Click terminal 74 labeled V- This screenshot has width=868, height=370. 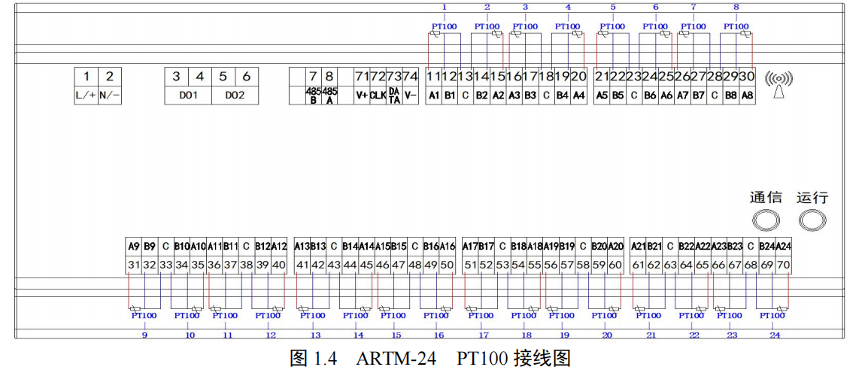click(410, 86)
